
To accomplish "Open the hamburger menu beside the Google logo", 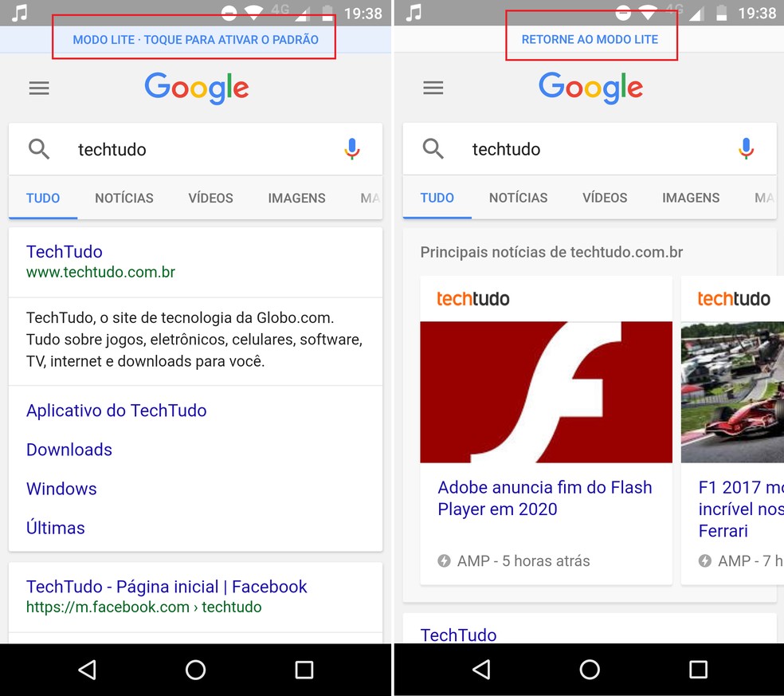I will [38, 88].
